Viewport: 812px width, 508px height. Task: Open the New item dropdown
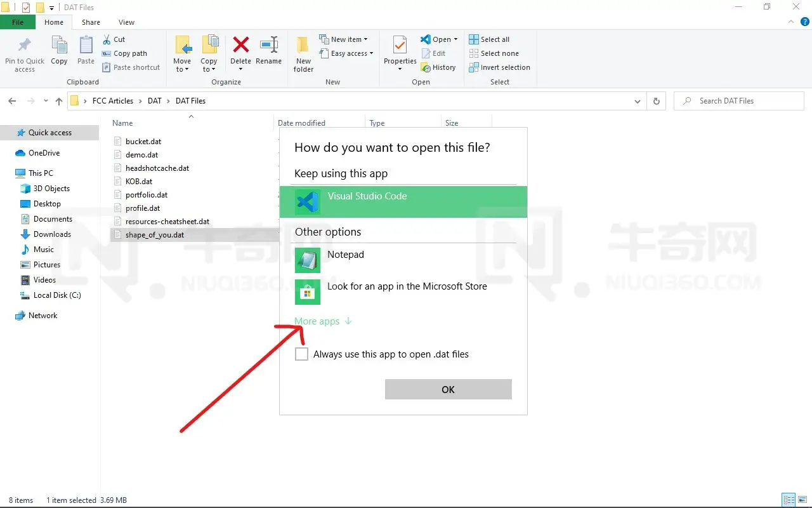[x=343, y=39]
